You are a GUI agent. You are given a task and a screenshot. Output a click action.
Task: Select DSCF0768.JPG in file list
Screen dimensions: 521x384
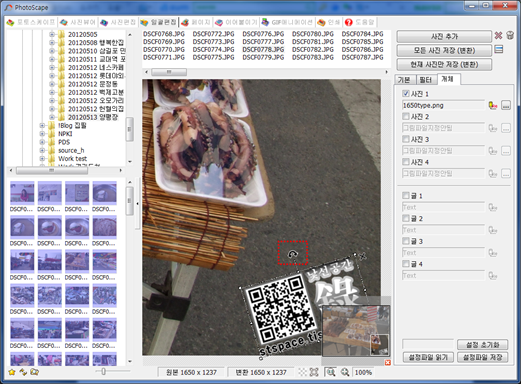[x=164, y=34]
